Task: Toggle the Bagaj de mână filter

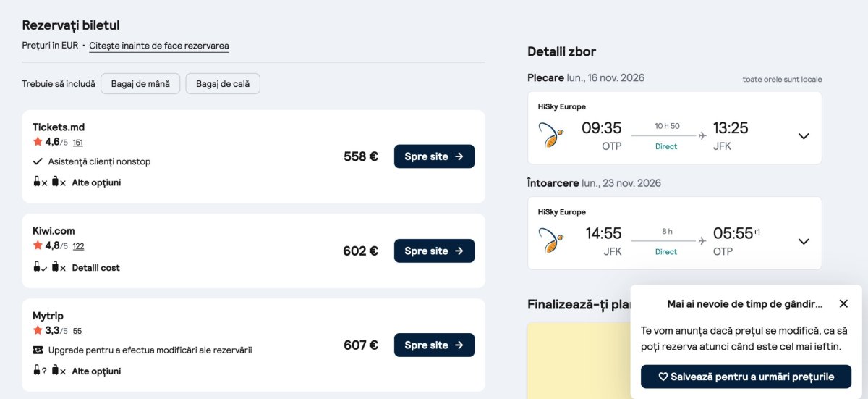Action: (x=140, y=84)
